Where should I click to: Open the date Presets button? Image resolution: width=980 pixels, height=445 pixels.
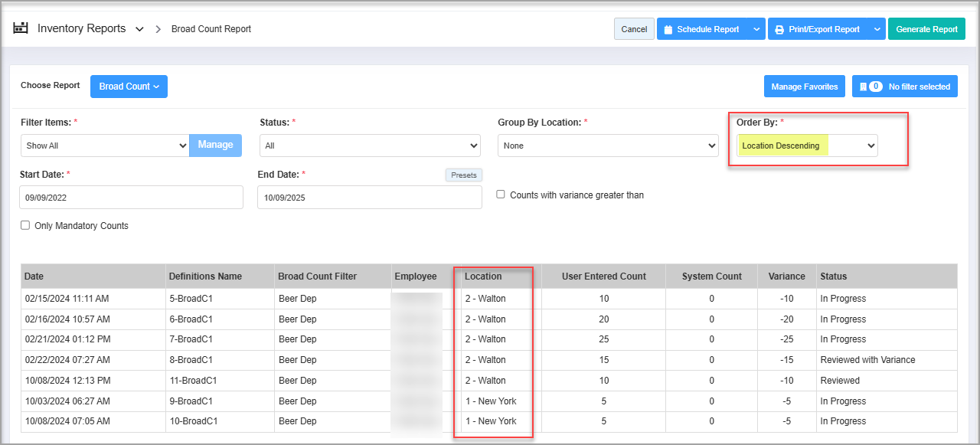(463, 175)
